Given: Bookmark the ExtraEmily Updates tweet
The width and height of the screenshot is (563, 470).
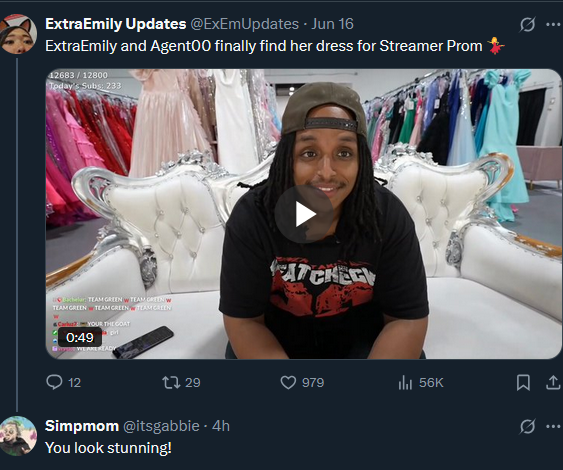Looking at the screenshot, I should pos(523,382).
